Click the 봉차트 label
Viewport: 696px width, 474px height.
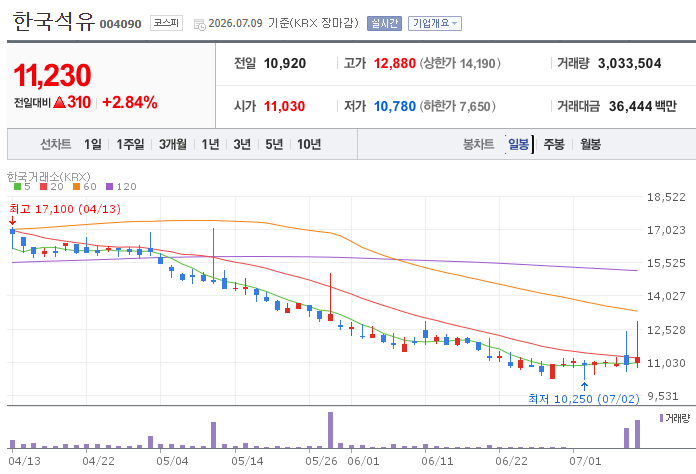tap(478, 144)
